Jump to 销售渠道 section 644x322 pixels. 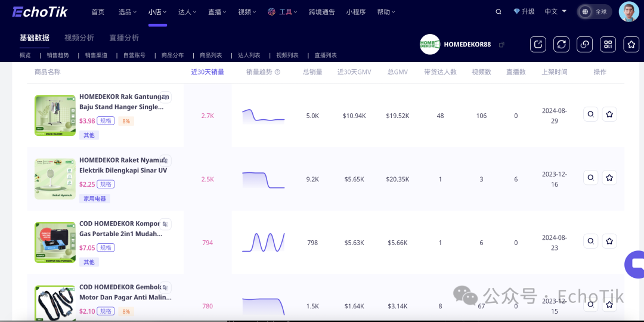96,55
